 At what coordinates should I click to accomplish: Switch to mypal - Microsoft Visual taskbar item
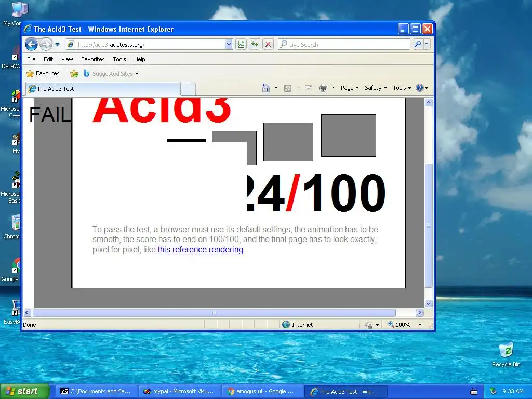click(179, 392)
